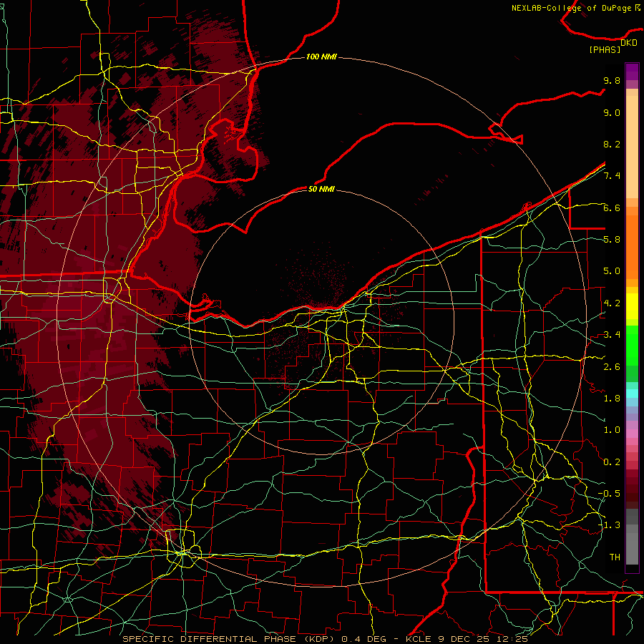
Task: Click the 2.6 legend value
Action: [612, 367]
